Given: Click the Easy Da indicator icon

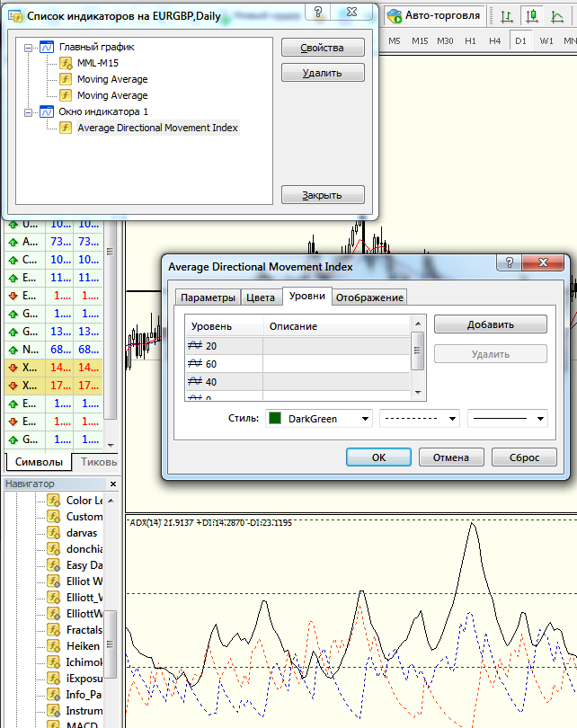Looking at the screenshot, I should pos(54,565).
